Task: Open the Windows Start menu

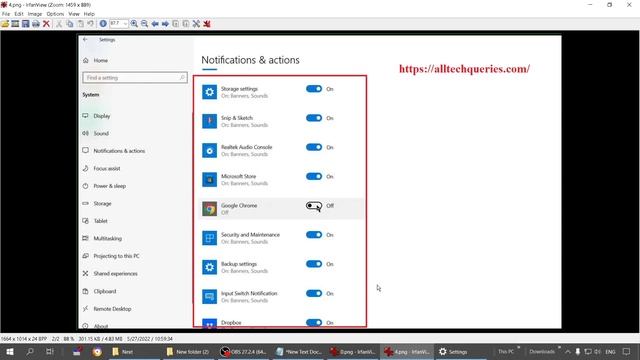Action: click(10, 351)
